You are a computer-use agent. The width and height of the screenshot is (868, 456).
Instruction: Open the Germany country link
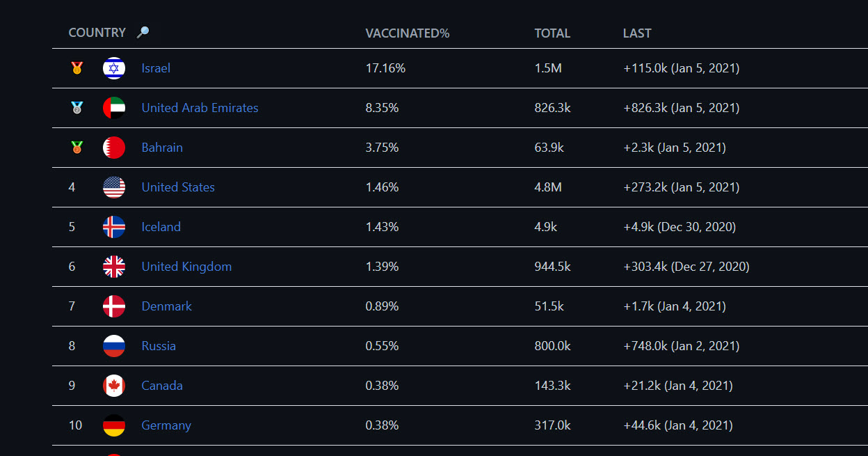coord(166,425)
